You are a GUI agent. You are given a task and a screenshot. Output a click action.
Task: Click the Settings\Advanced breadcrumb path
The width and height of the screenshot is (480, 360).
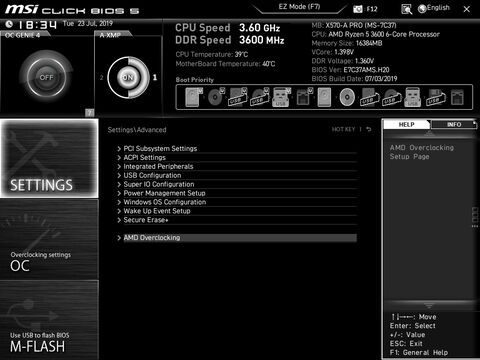click(137, 130)
